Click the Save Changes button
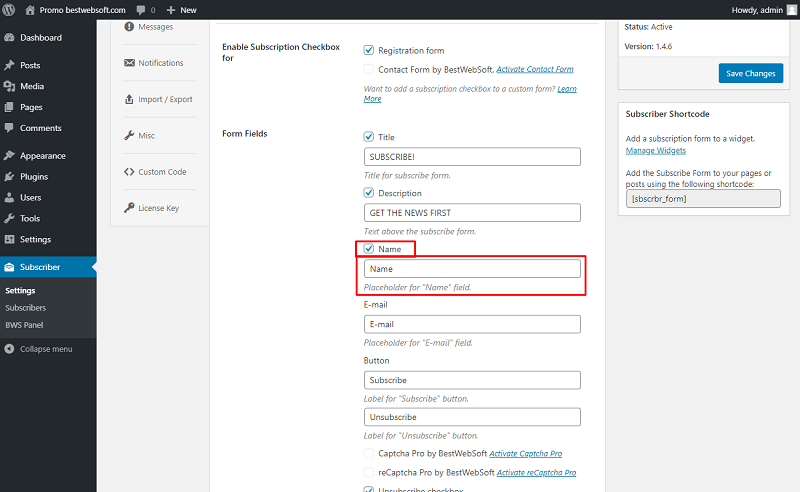 tap(751, 73)
